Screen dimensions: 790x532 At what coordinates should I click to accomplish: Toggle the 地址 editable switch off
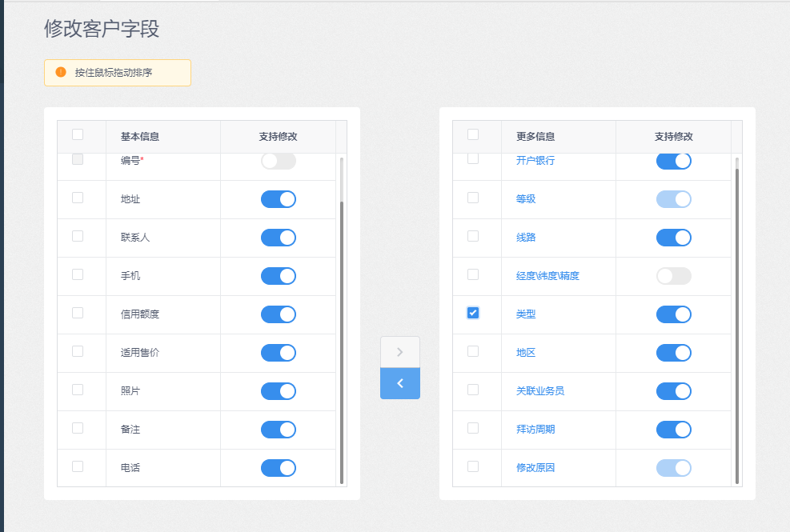(278, 199)
